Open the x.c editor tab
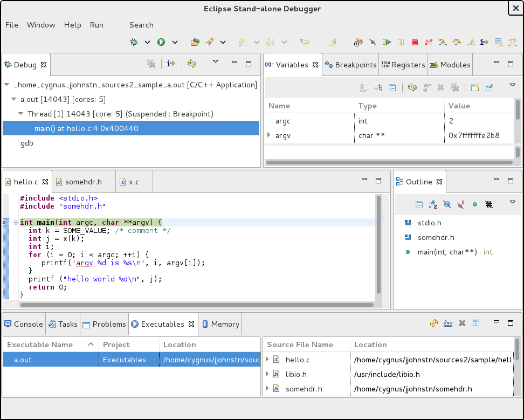The width and height of the screenshot is (524, 420). coord(134,182)
